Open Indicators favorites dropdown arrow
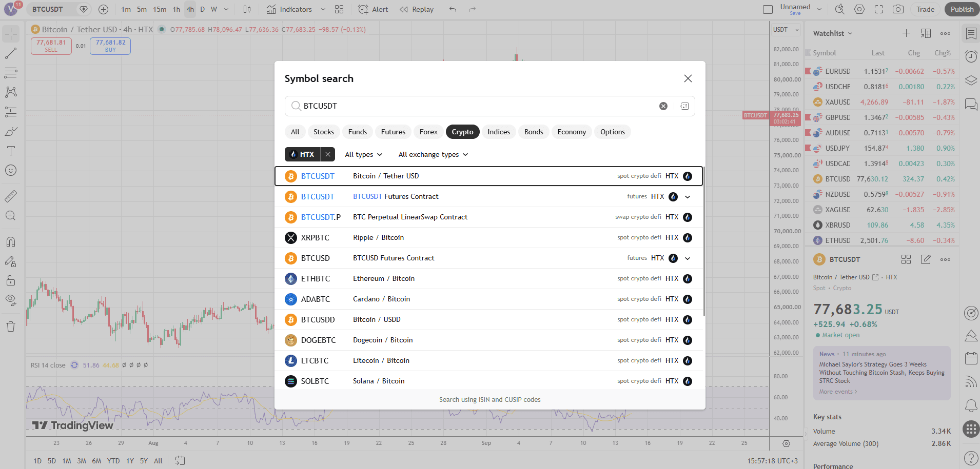This screenshot has height=469, width=980. pos(323,9)
